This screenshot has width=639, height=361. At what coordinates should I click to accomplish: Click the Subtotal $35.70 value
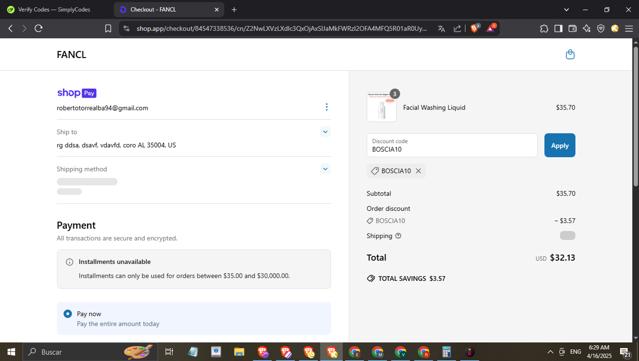tap(566, 194)
